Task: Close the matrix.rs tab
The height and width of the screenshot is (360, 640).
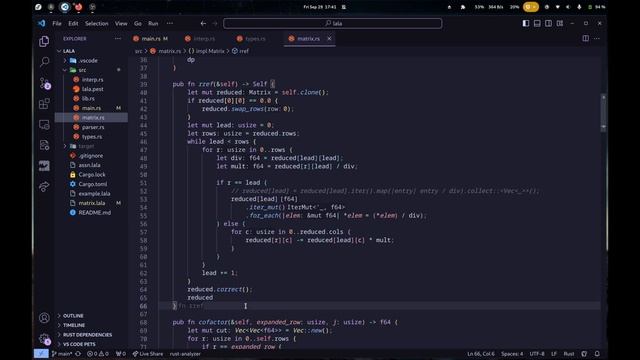Action: coord(329,38)
